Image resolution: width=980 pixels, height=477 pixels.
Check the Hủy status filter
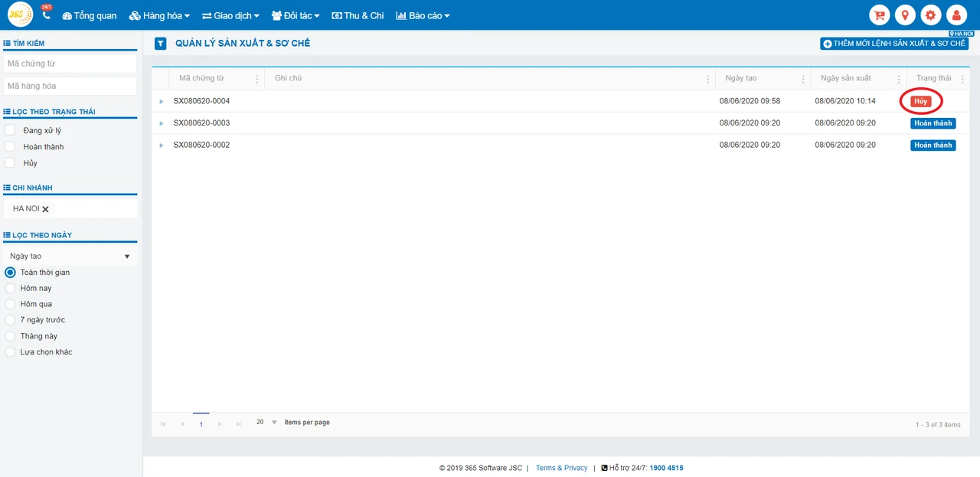10,162
